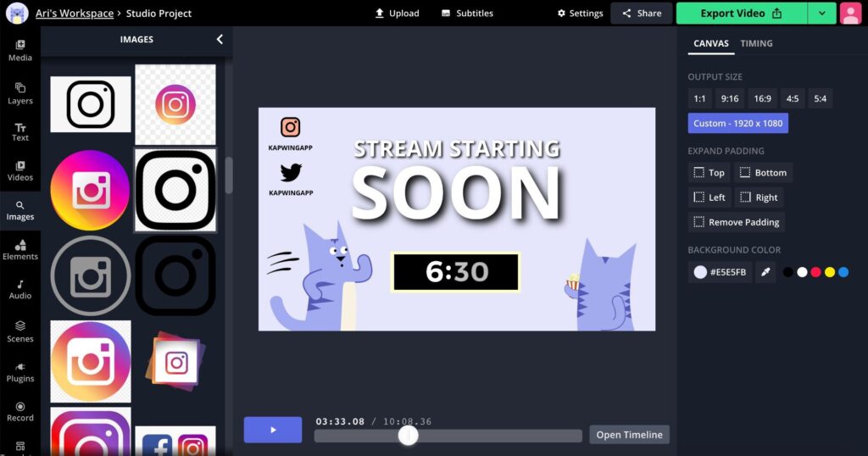Viewport: 868px width, 456px height.
Task: Open Ari's Workspace breadcrumb link
Action: point(75,14)
